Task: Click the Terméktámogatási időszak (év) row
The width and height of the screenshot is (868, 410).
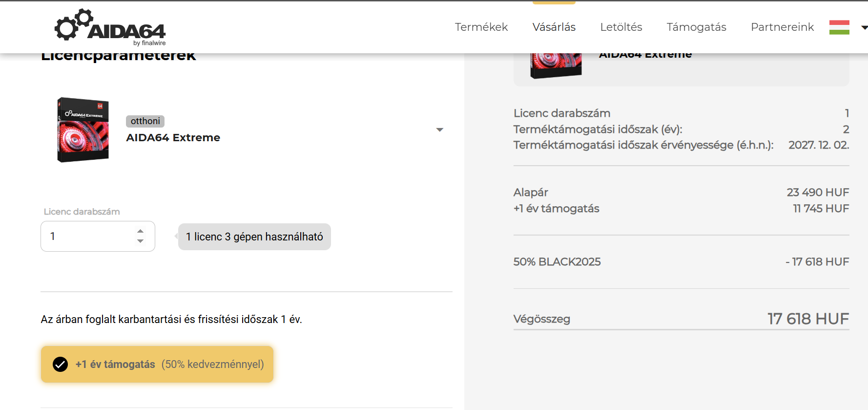Action: [681, 129]
